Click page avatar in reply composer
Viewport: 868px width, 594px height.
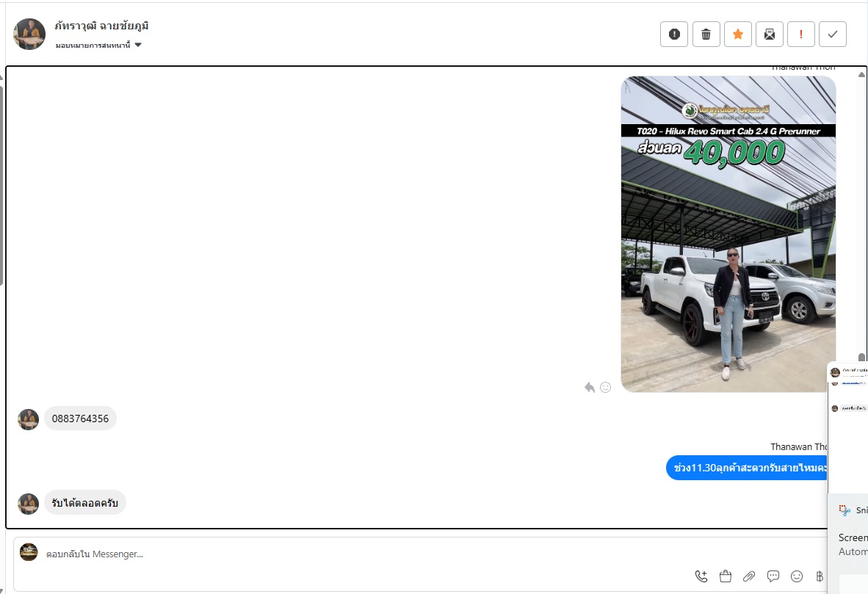tap(29, 552)
